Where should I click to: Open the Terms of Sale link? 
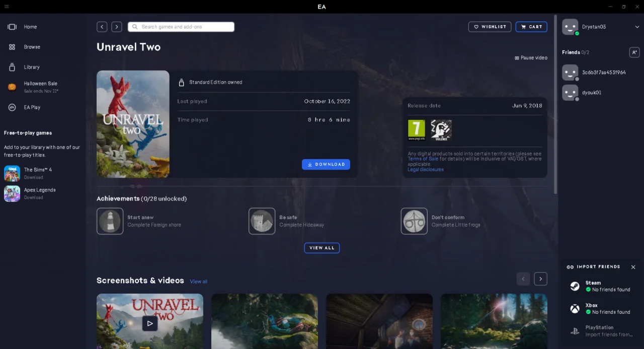tap(423, 159)
